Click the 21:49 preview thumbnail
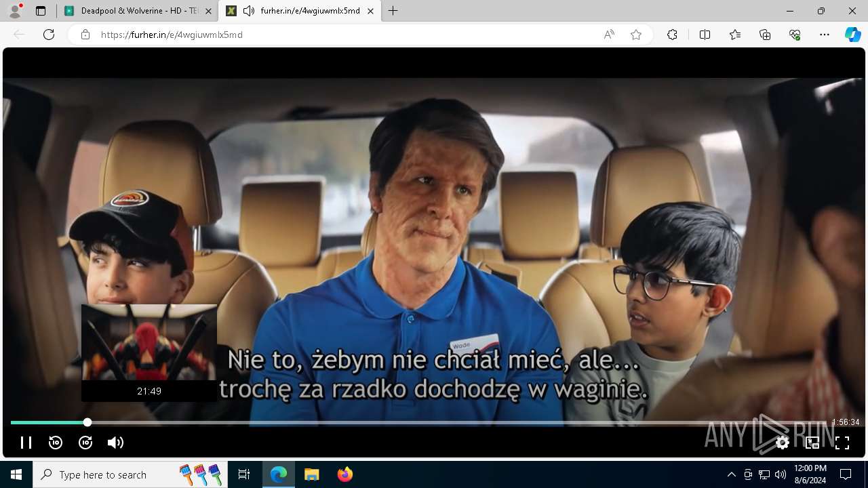Image resolution: width=868 pixels, height=488 pixels. 149,352
